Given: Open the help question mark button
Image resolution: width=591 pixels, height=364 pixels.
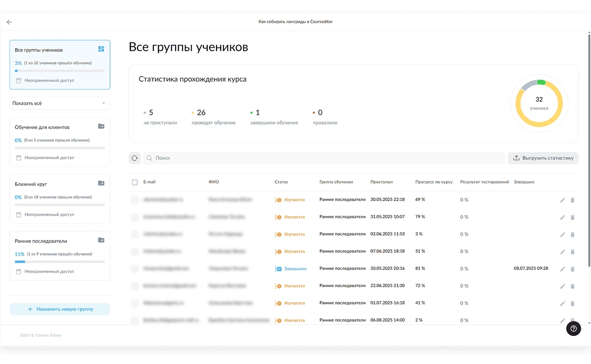Looking at the screenshot, I should [x=573, y=328].
